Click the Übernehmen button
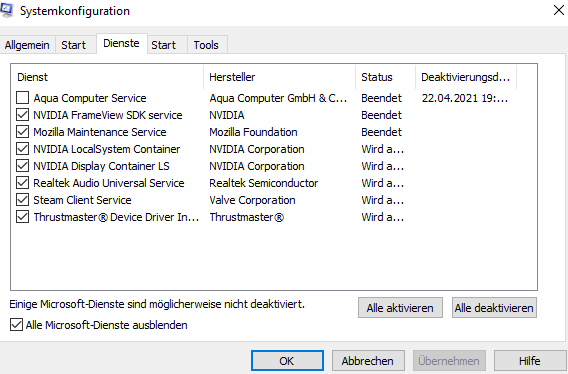Image resolution: width=568 pixels, height=374 pixels. tap(449, 361)
